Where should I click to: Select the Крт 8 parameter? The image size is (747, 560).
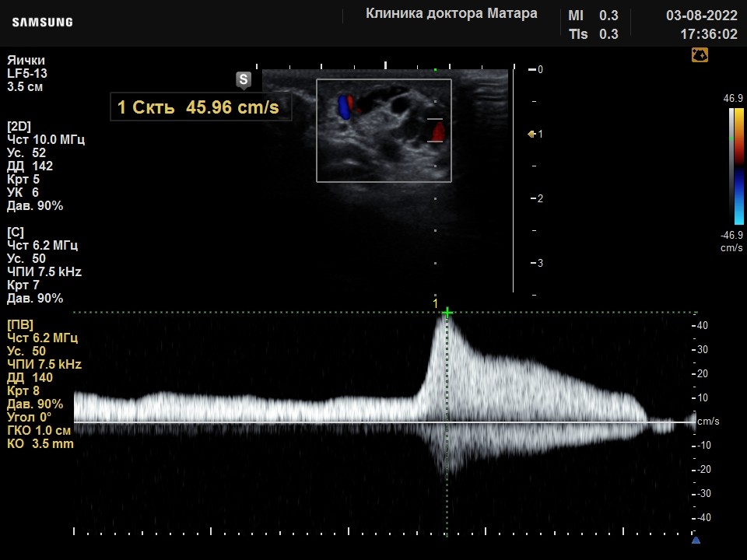[x=23, y=391]
